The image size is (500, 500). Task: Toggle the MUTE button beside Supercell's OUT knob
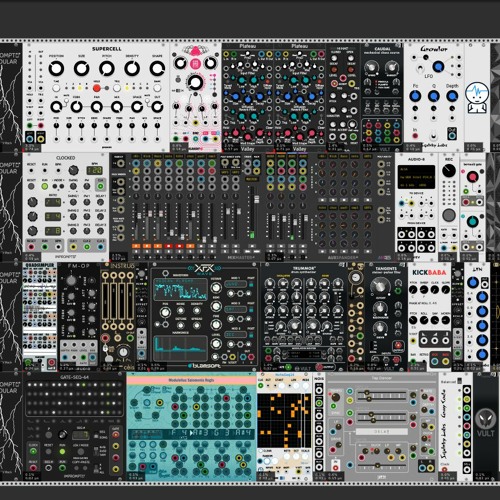click(147, 100)
